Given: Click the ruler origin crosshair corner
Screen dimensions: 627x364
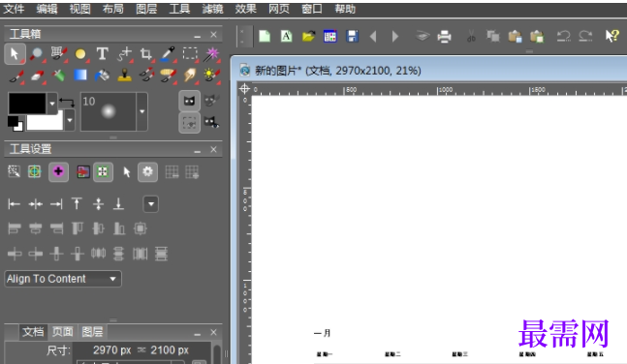Looking at the screenshot, I should click(x=244, y=89).
